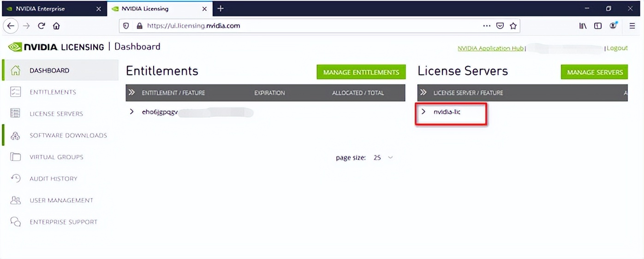Click the Entitlements checklist icon

[x=15, y=92]
